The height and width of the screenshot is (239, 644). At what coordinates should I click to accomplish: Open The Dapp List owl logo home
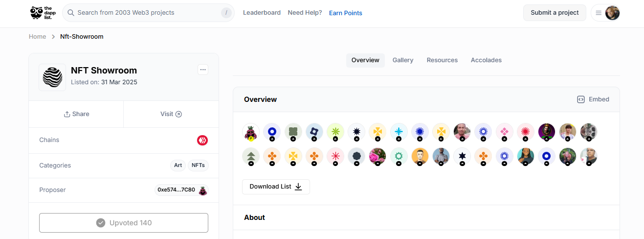[43, 13]
